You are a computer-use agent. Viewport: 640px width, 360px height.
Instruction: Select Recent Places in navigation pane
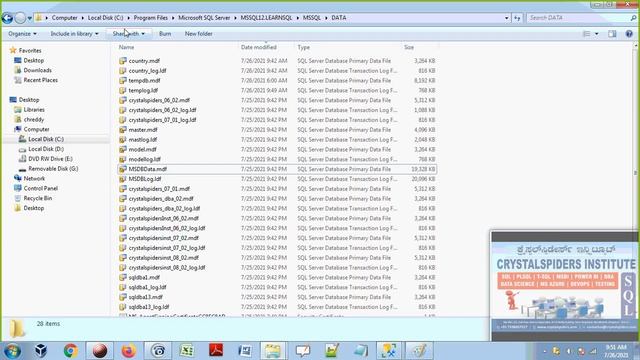pos(40,80)
